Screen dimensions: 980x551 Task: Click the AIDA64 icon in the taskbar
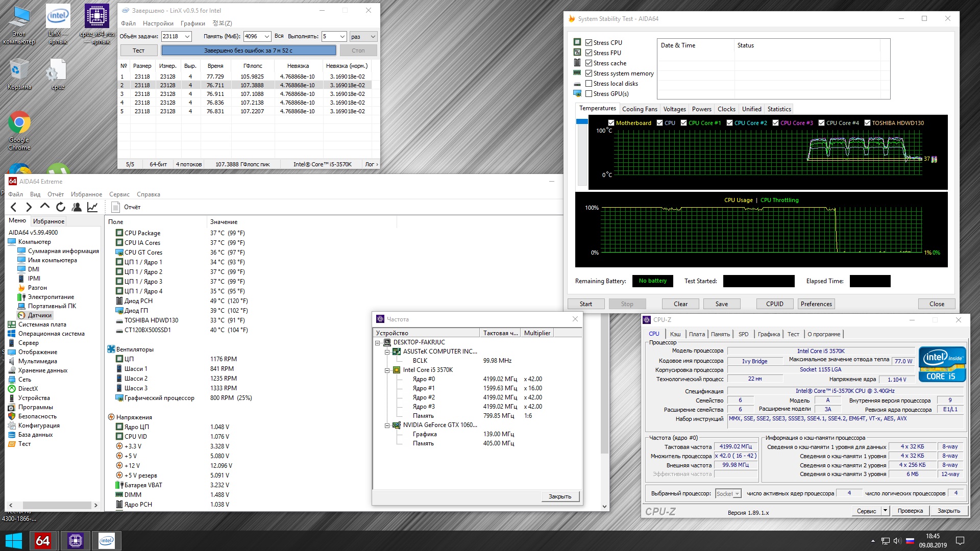(43, 540)
